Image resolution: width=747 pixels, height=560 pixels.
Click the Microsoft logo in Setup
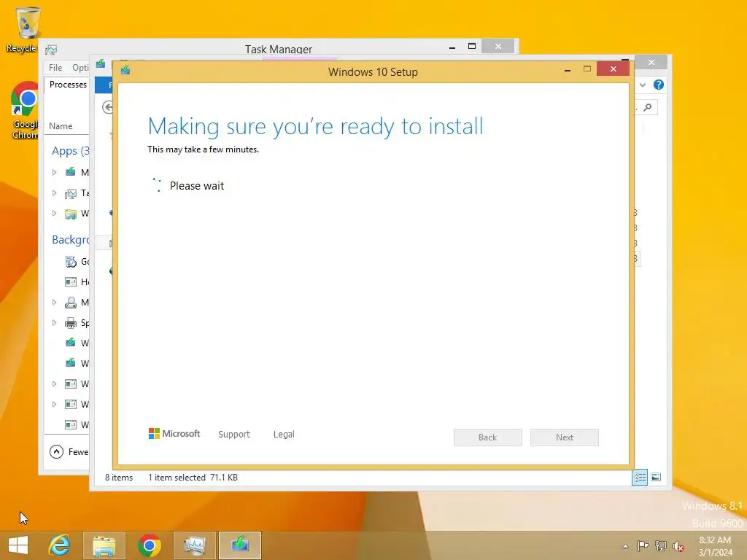(x=174, y=433)
